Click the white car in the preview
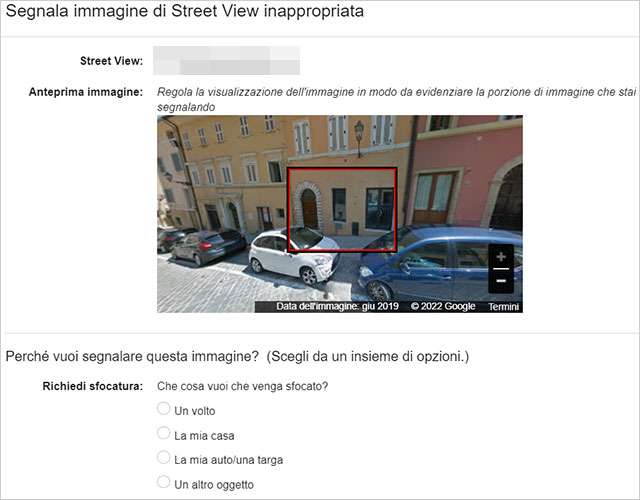The height and width of the screenshot is (500, 640). click(x=295, y=255)
